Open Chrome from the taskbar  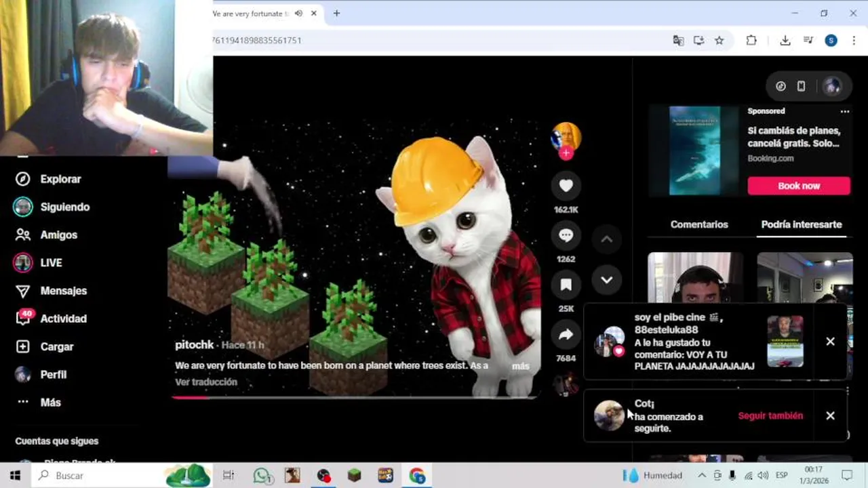click(416, 475)
